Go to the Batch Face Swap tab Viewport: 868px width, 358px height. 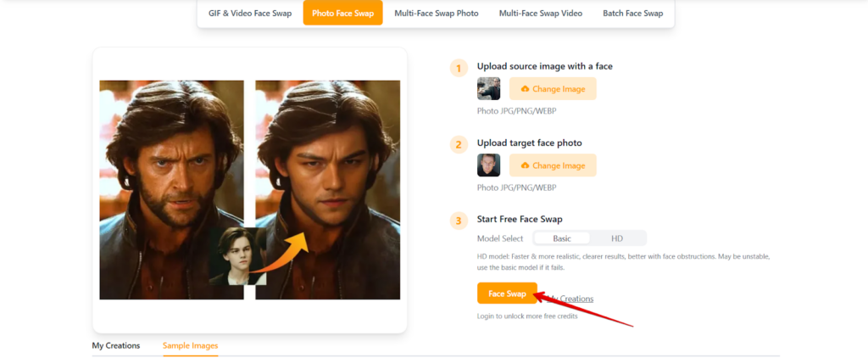[x=632, y=14]
